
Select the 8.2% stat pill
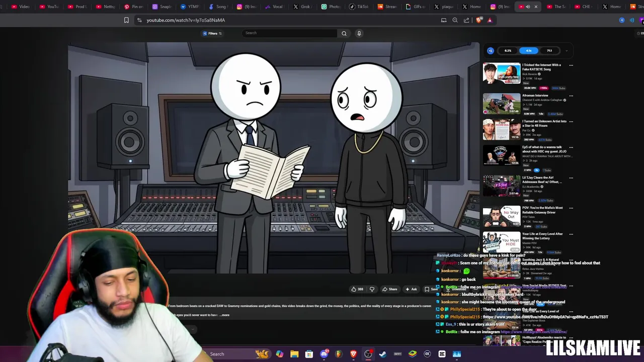coord(508,50)
